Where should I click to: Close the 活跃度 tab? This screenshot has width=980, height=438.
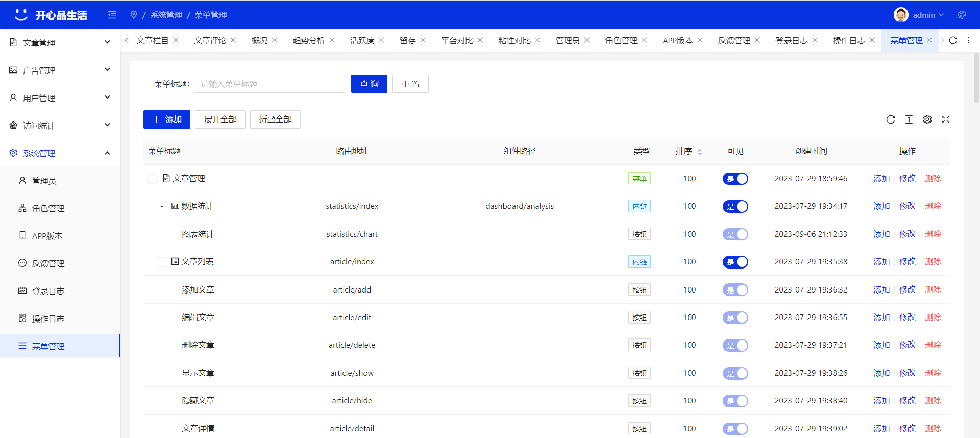tap(381, 40)
